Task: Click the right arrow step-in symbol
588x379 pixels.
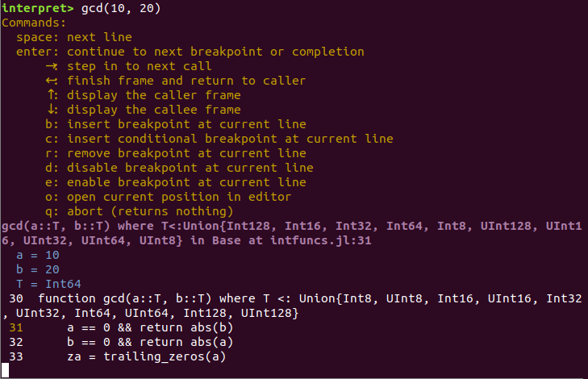Action: pyautogui.click(x=52, y=66)
